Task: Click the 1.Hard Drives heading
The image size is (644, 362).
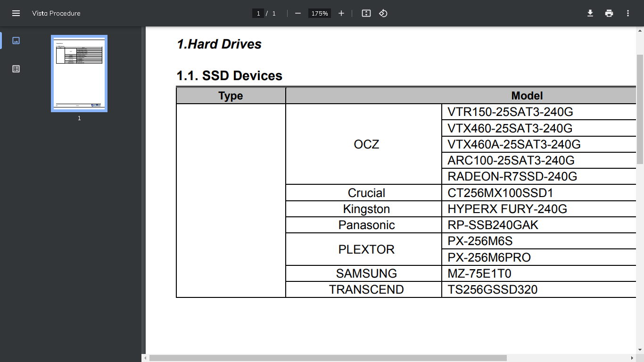Action: pyautogui.click(x=219, y=44)
